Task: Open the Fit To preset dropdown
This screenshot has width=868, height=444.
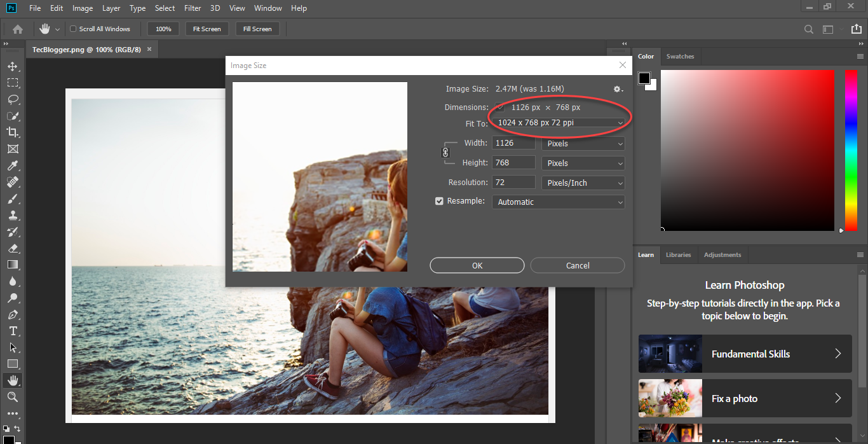Action: (559, 123)
